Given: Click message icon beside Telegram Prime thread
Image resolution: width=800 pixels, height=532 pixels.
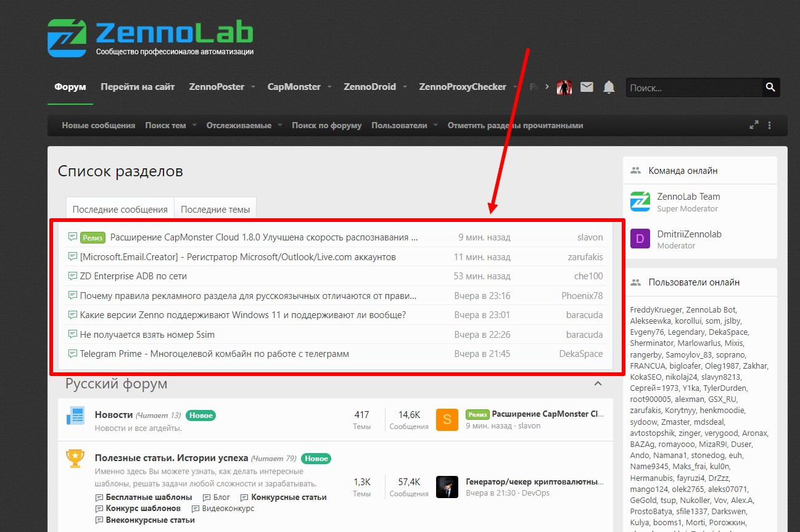Looking at the screenshot, I should (72, 354).
